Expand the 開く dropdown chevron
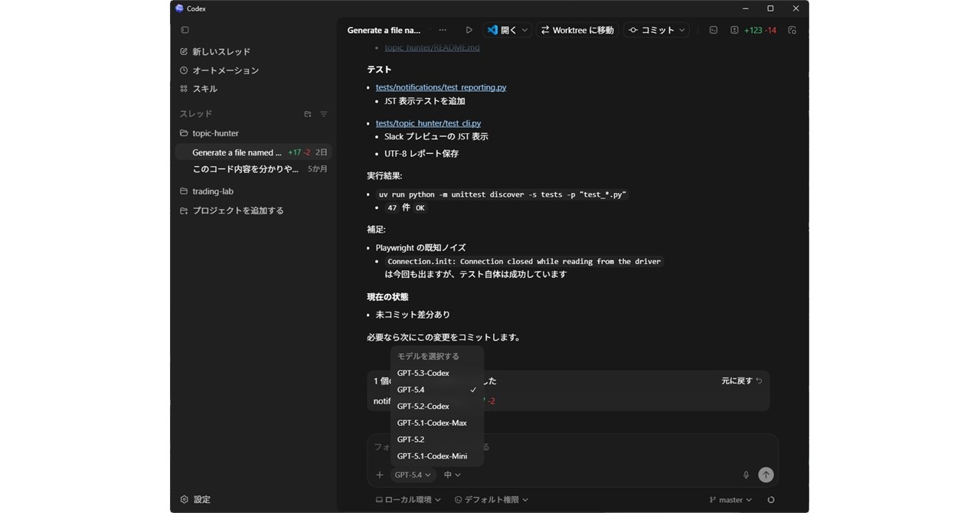 tap(525, 30)
